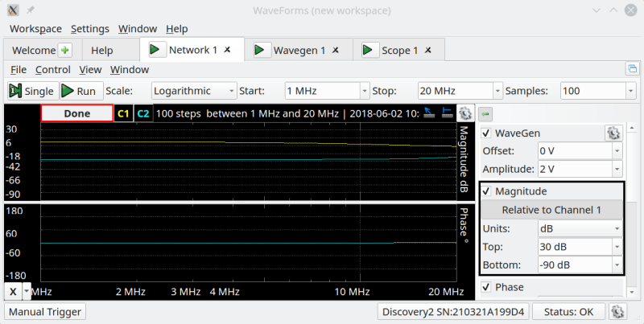The image size is (644, 324).
Task: Click the play icon on Scope 1 tab
Action: [x=368, y=50]
